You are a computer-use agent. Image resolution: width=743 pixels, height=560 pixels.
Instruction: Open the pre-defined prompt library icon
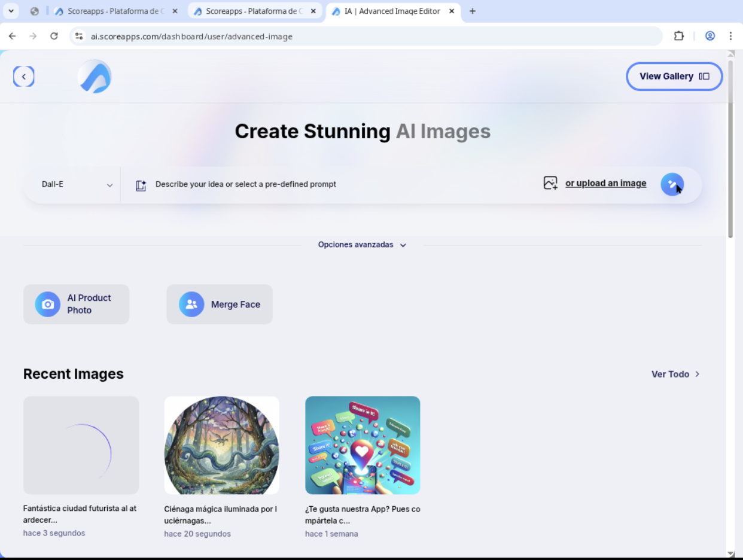[141, 185]
